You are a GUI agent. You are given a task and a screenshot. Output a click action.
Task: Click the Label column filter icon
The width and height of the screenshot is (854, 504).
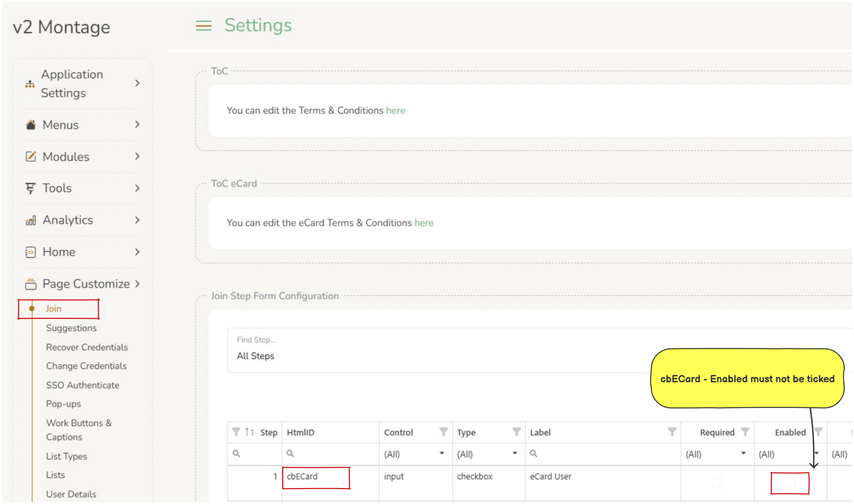pos(672,432)
